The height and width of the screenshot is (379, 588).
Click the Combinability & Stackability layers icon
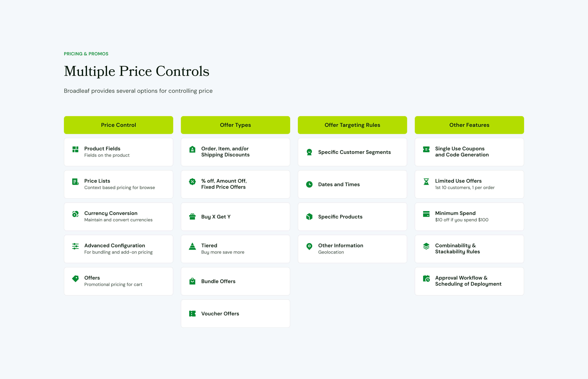pyautogui.click(x=426, y=246)
